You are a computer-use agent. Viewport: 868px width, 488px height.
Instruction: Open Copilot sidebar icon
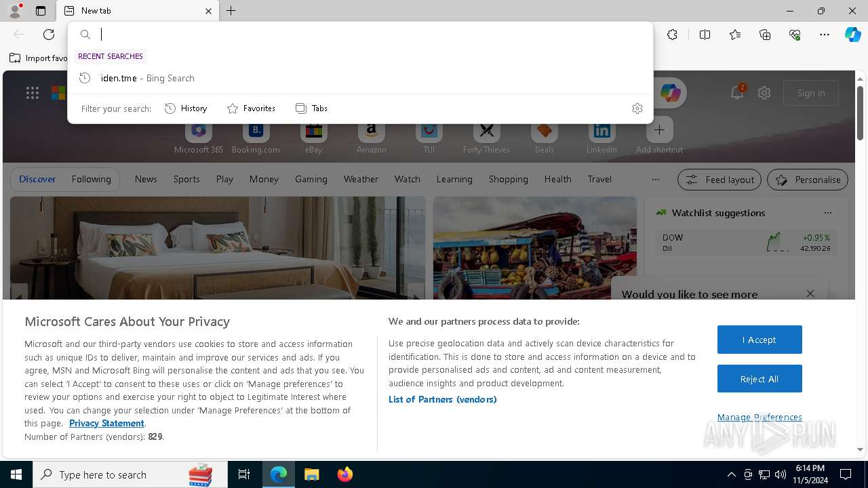click(x=852, y=35)
